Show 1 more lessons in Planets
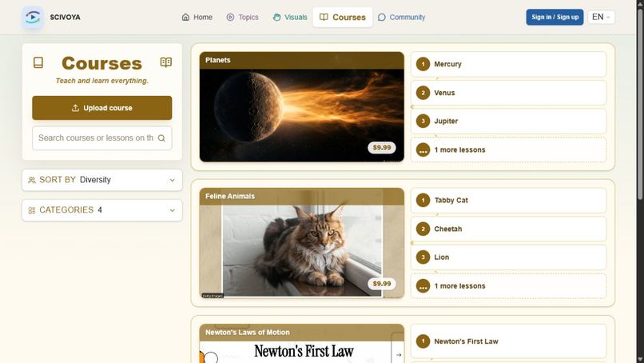The image size is (644, 363). [x=508, y=150]
